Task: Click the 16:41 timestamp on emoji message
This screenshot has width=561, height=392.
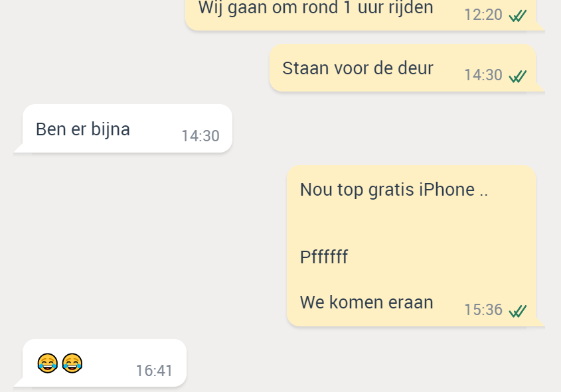Action: click(x=154, y=371)
